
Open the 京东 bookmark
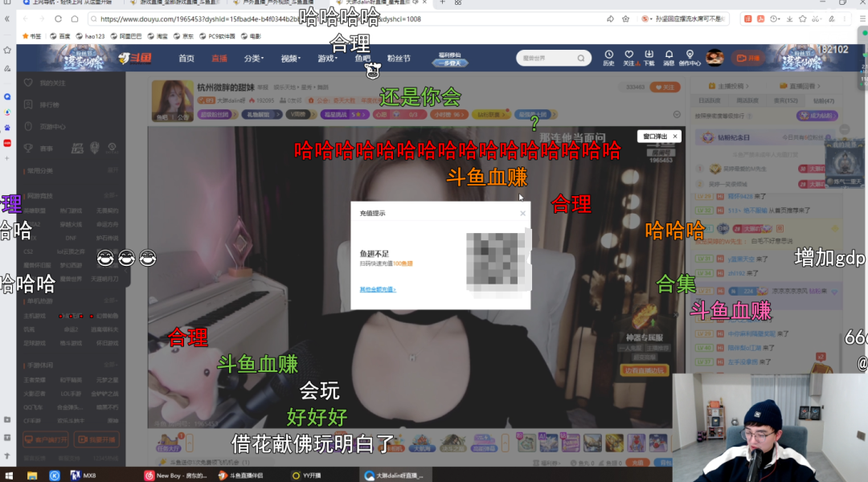tap(184, 36)
